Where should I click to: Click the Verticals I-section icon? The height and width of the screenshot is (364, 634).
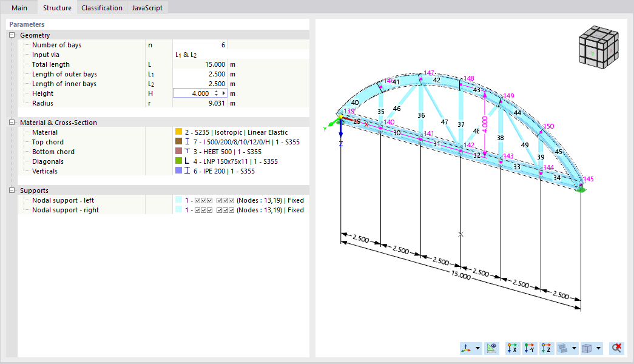tap(187, 170)
